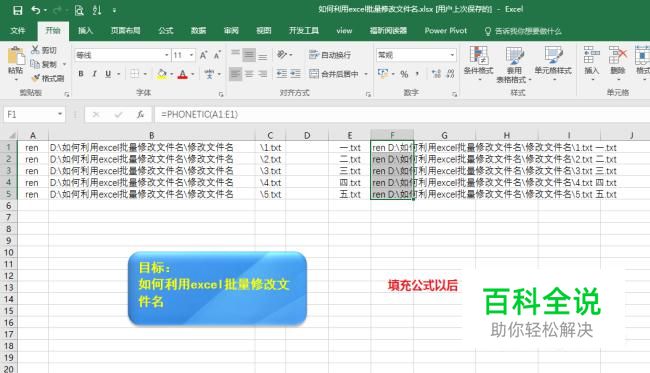
Task: Open the fill color dropdown arrow
Action: [171, 74]
